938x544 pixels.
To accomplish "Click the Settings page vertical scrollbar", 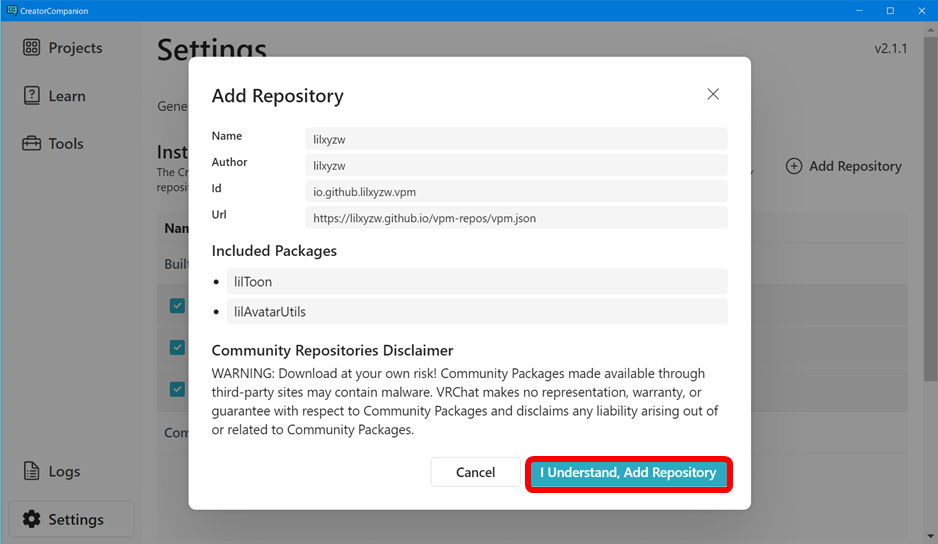I will click(x=932, y=200).
